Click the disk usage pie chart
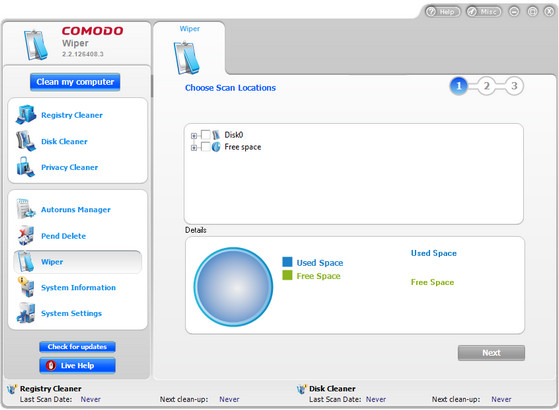This screenshot has width=559, height=410. click(234, 287)
